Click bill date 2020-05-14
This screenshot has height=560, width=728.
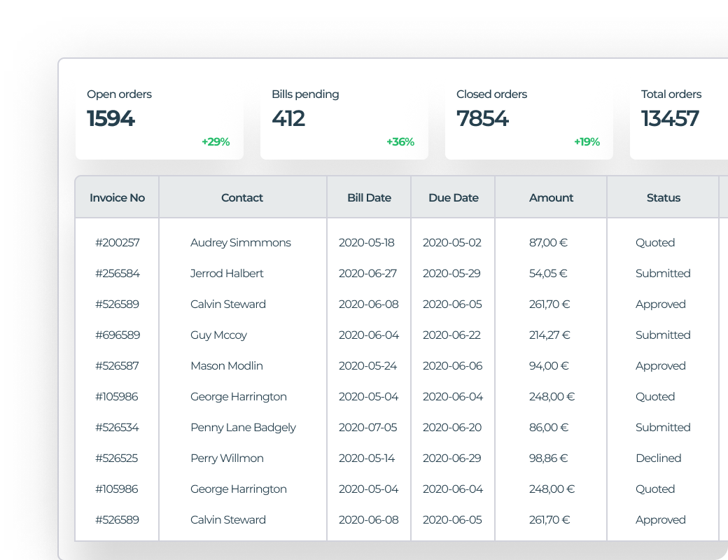pos(367,458)
